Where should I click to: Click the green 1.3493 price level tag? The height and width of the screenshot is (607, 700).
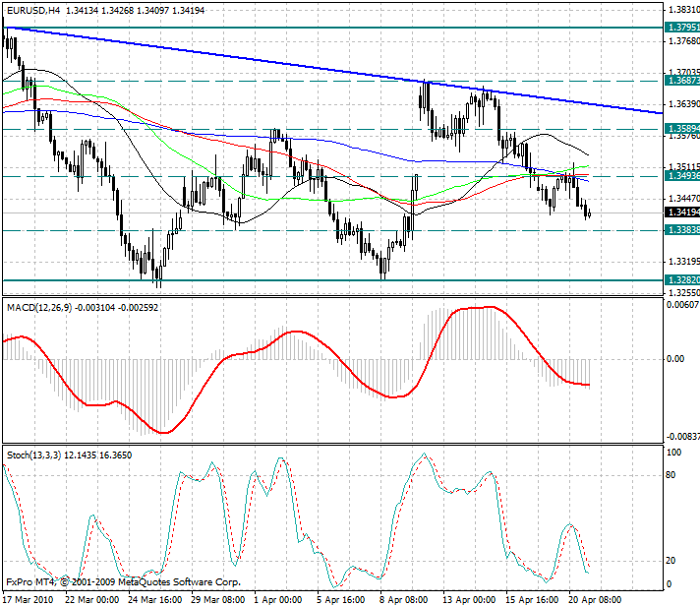tap(682, 176)
